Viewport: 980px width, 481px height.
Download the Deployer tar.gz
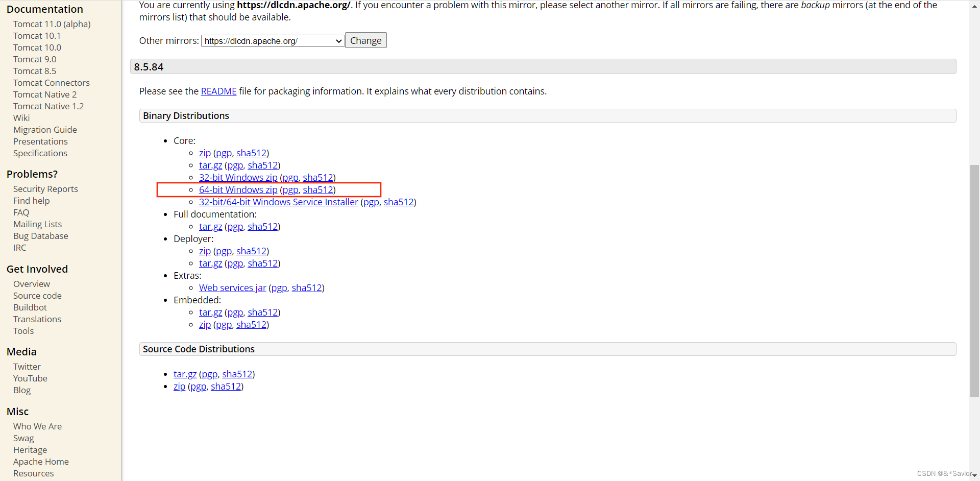pos(210,263)
